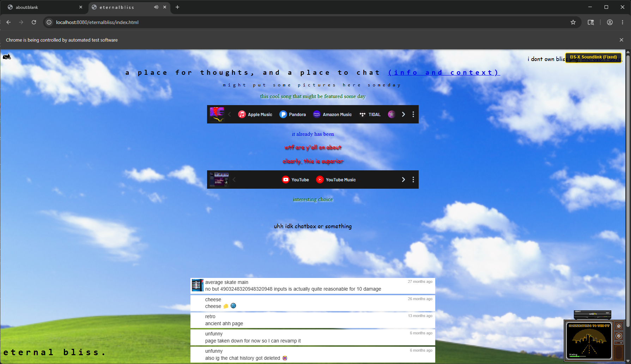Show previous services in the Apple Music widget
Image resolution: width=631 pixels, height=364 pixels.
(230, 114)
